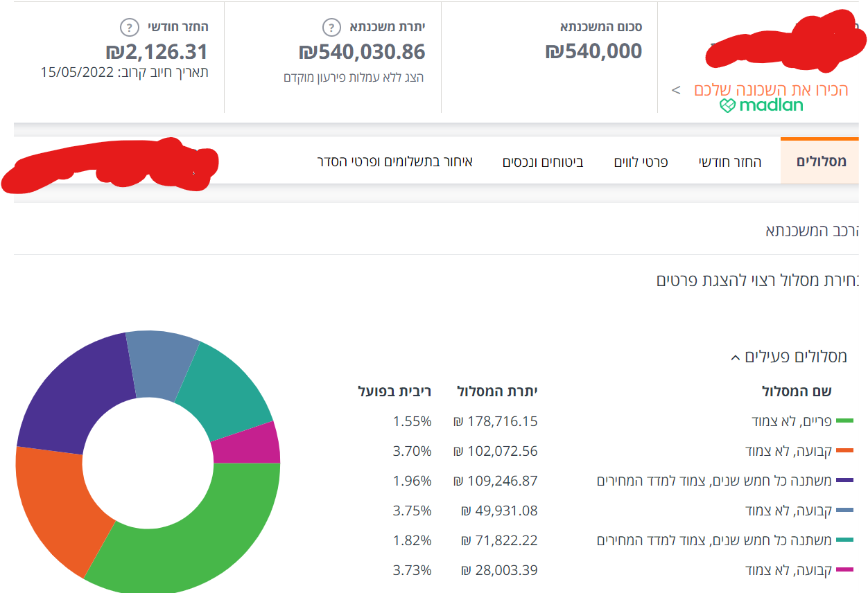Switch to the החזר חודשי tab
Viewport: 868px width, 593px height.
tap(730, 162)
